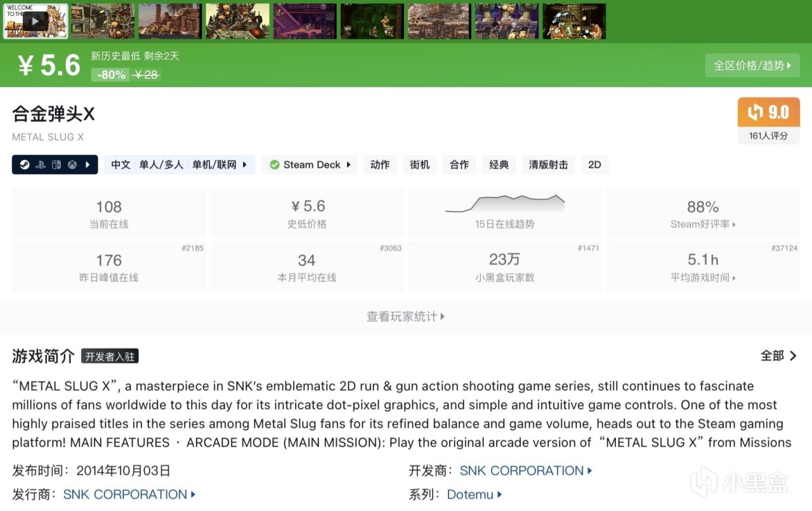
Task: Click the 176 昨日峰值在线 stat card
Action: 109,267
